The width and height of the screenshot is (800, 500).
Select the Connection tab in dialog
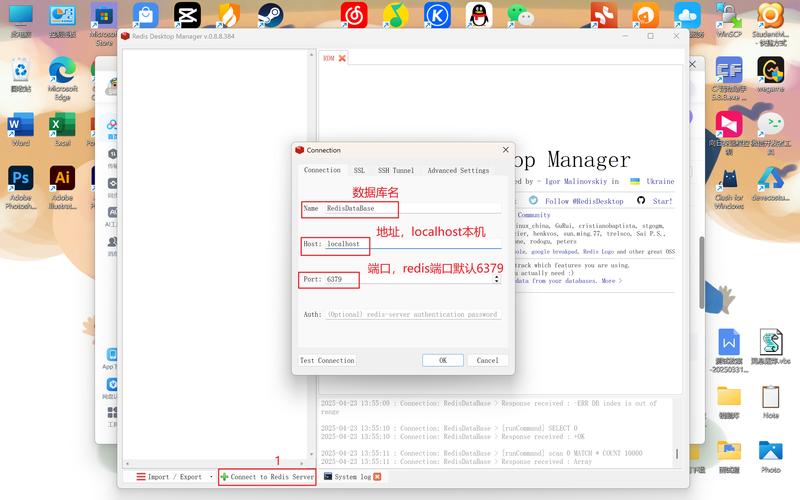point(322,170)
